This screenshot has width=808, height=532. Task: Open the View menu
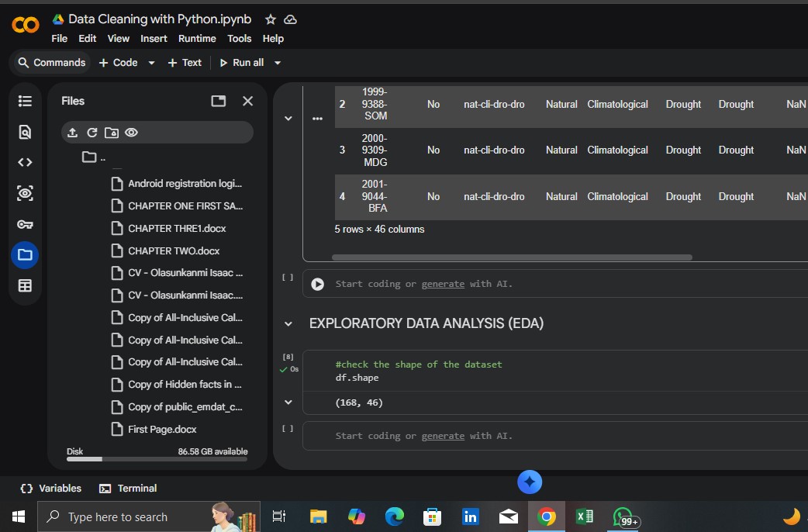(119, 39)
